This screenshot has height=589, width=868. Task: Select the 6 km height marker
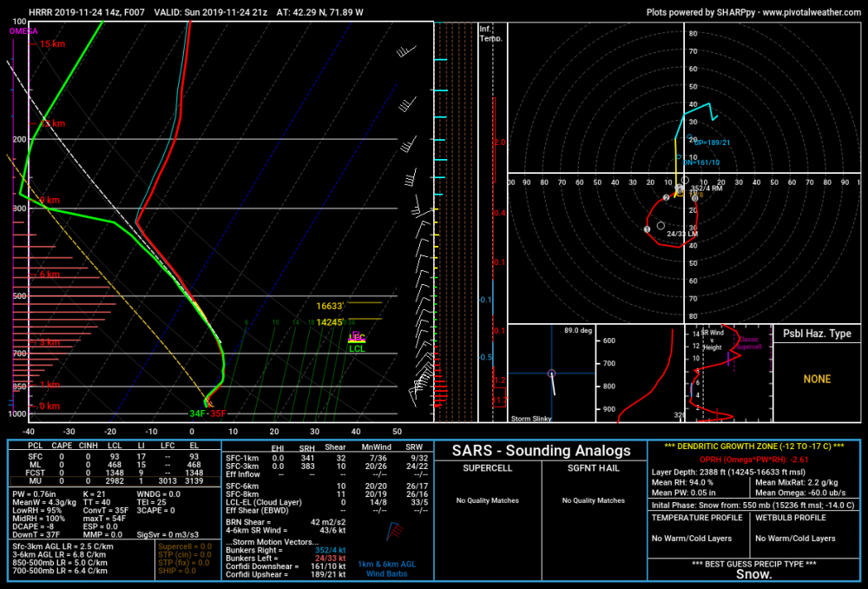(x=49, y=275)
